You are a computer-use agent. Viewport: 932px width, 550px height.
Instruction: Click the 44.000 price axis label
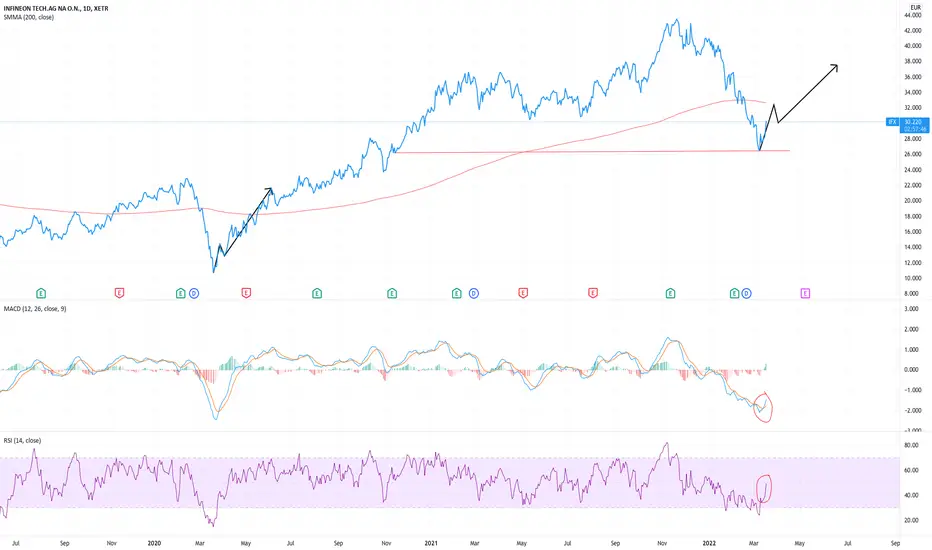point(913,15)
